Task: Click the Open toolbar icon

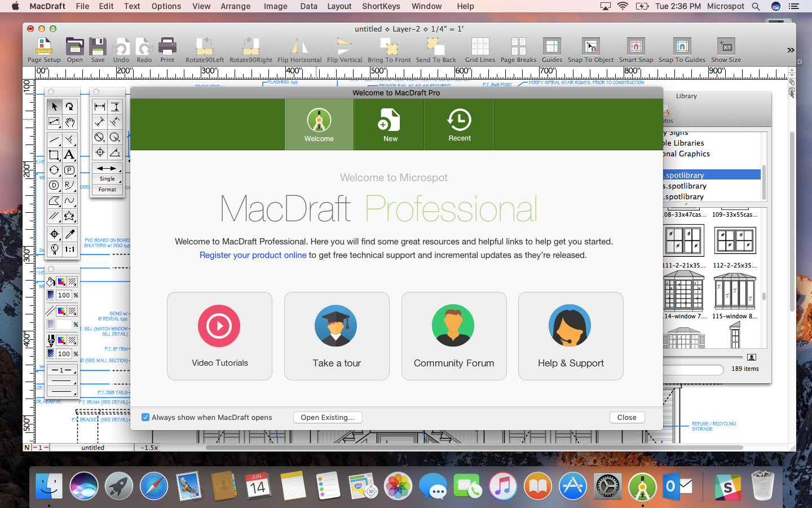Action: click(74, 50)
